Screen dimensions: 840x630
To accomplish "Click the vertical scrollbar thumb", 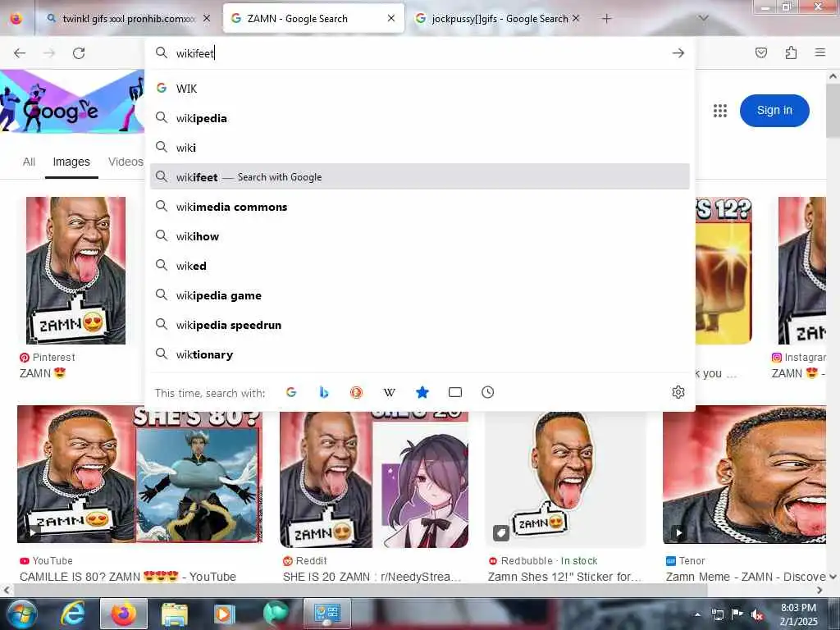I will click(833, 110).
